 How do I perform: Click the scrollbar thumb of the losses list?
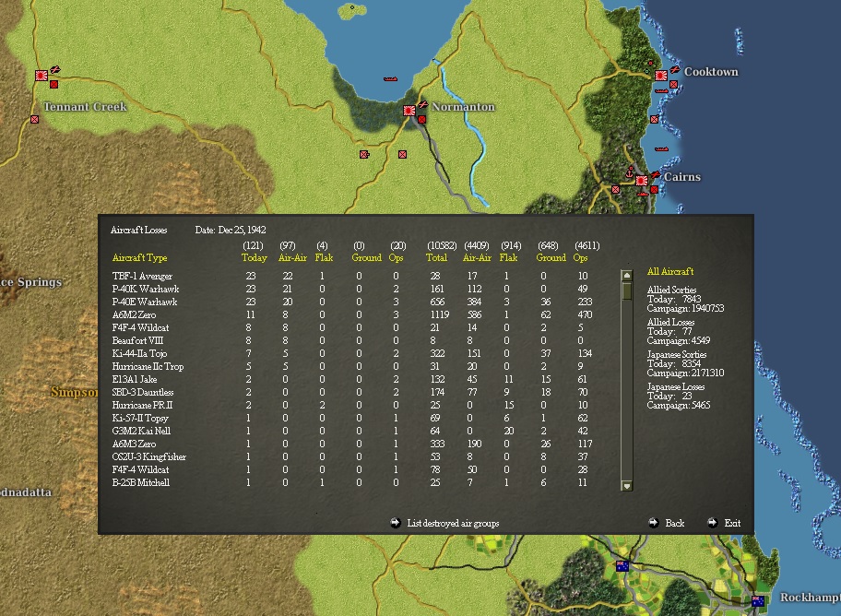click(626, 290)
